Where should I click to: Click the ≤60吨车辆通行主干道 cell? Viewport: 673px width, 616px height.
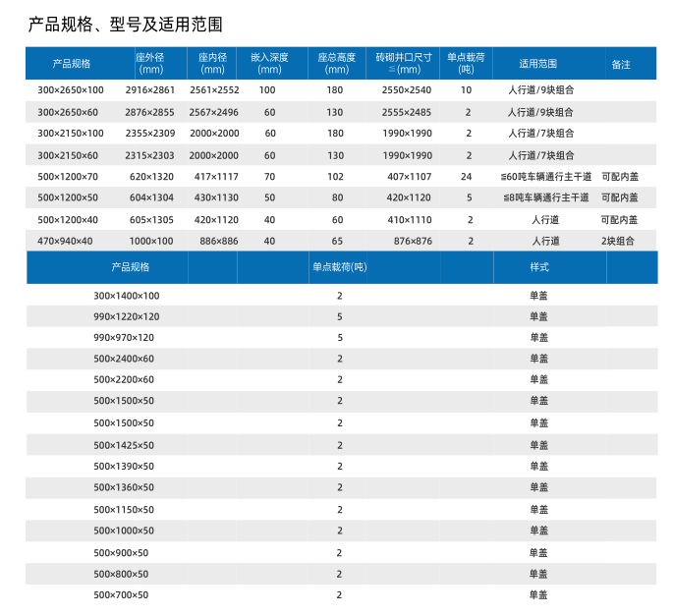[544, 177]
